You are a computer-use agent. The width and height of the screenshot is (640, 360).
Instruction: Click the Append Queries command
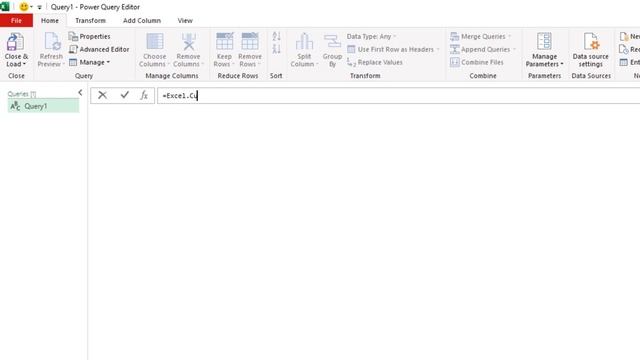tap(483, 49)
